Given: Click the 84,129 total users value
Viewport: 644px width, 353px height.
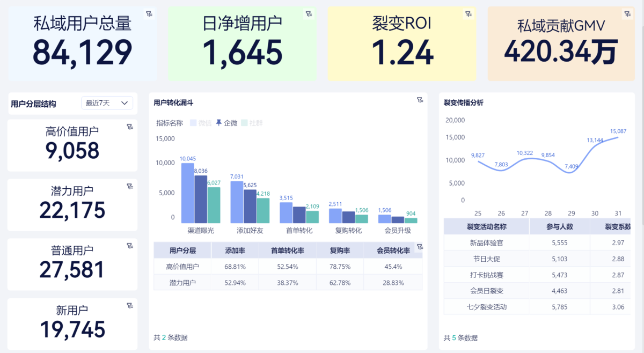Looking at the screenshot, I should click(82, 53).
